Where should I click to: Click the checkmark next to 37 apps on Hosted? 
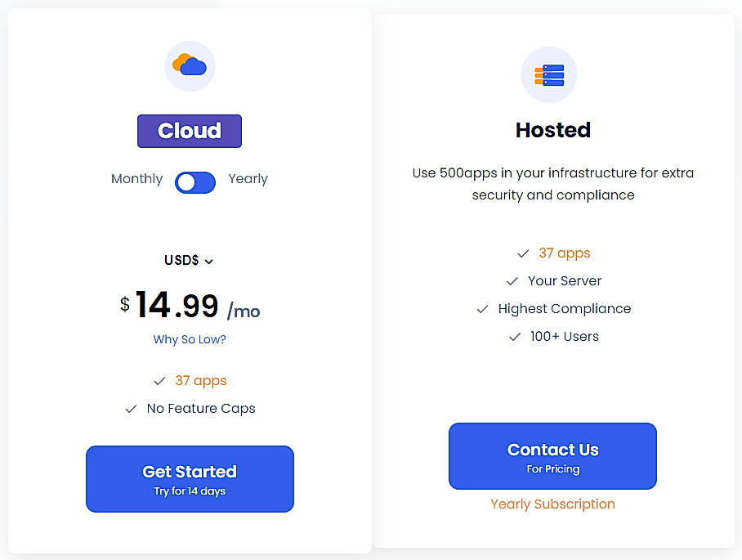pyautogui.click(x=523, y=253)
